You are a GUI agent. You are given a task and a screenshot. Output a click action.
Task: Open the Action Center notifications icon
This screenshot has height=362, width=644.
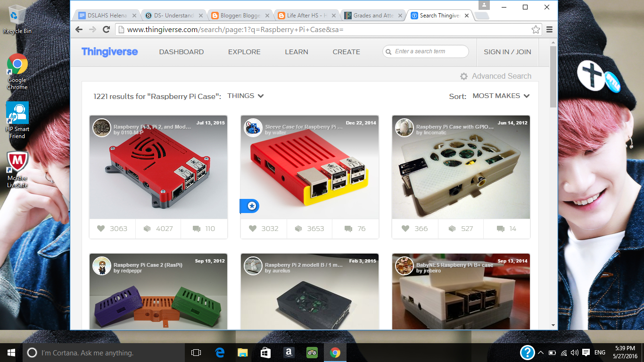(586, 353)
